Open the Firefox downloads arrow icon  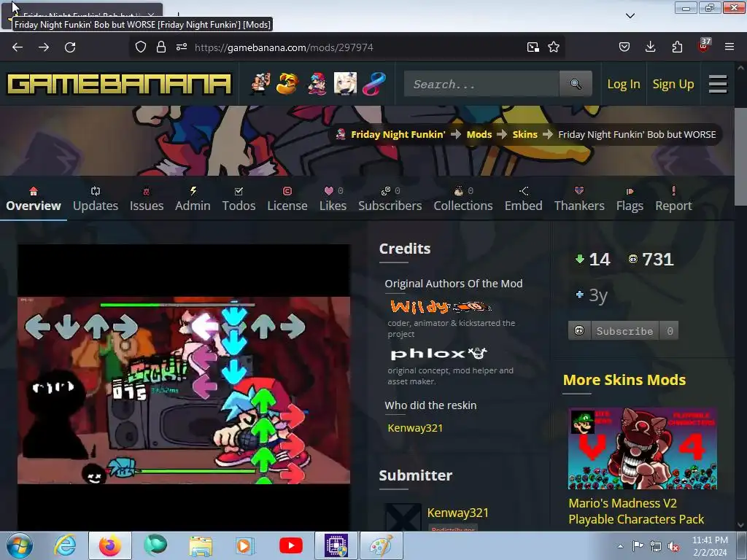coord(650,47)
